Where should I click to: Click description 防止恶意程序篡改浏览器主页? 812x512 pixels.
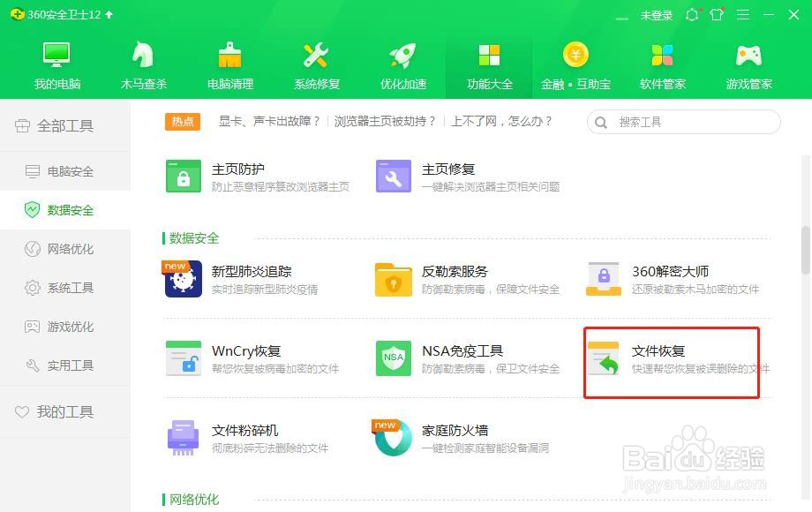point(281,186)
